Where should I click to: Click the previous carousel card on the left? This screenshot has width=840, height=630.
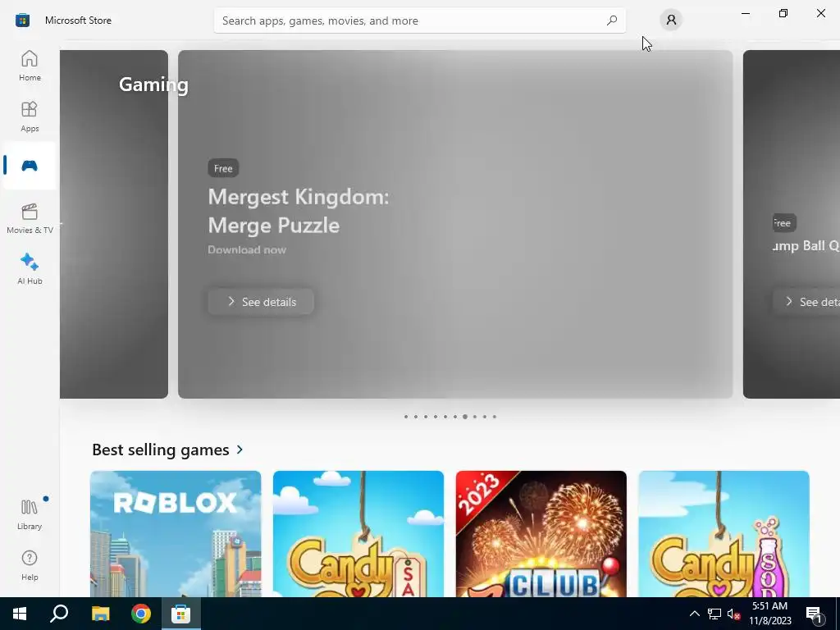tap(114, 224)
